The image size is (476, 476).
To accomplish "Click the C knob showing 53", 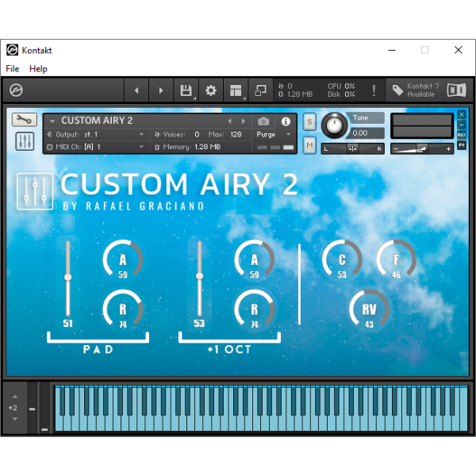I will click(x=342, y=259).
